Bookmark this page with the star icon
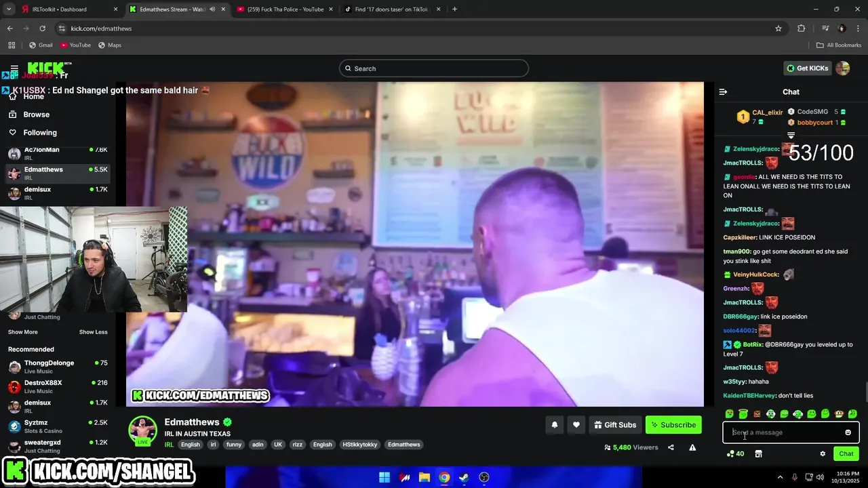The width and height of the screenshot is (868, 488). (778, 28)
